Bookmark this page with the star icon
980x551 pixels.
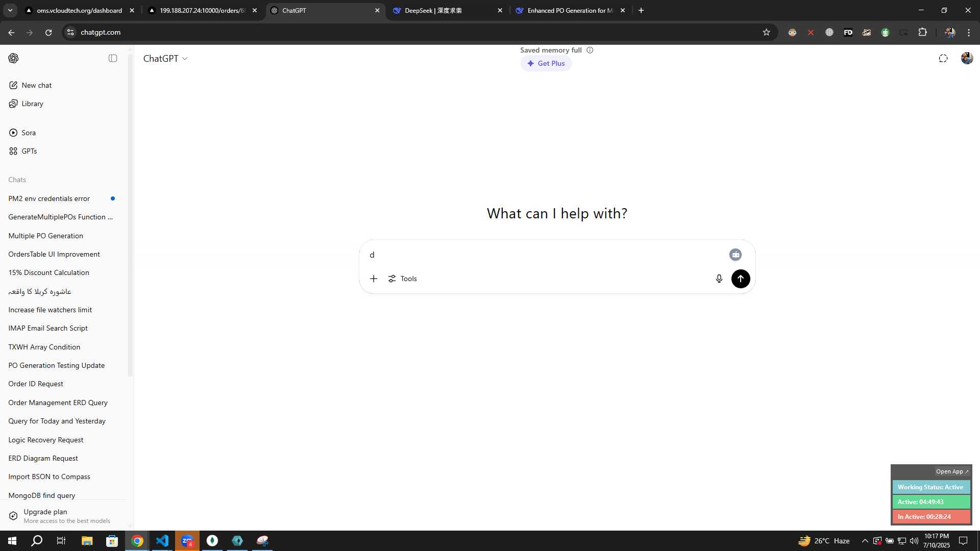coord(766,32)
